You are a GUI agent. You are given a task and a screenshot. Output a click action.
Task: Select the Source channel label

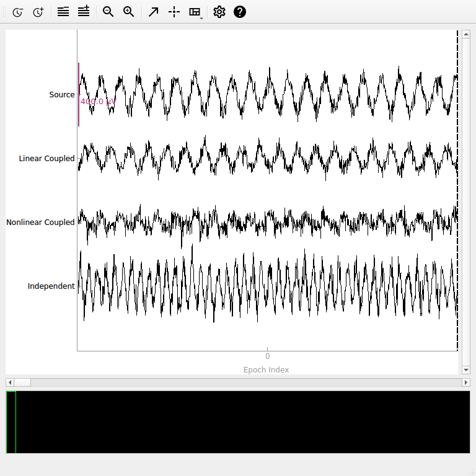coord(61,95)
